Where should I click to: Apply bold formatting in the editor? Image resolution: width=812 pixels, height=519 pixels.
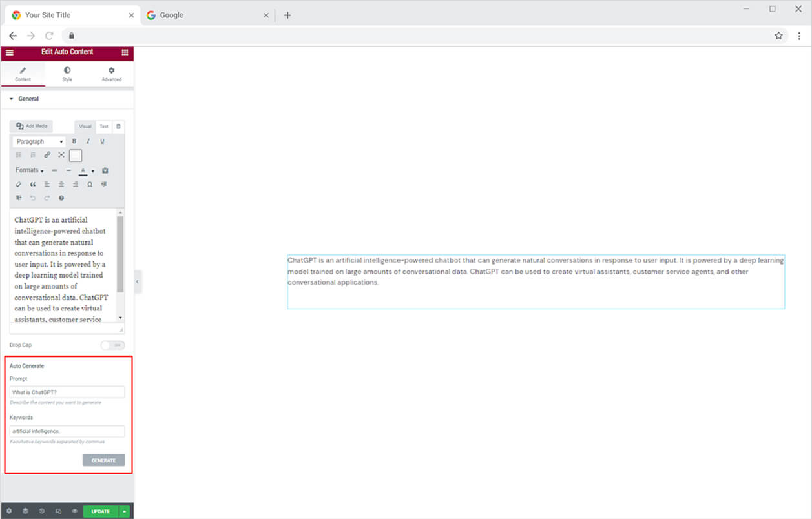74,141
